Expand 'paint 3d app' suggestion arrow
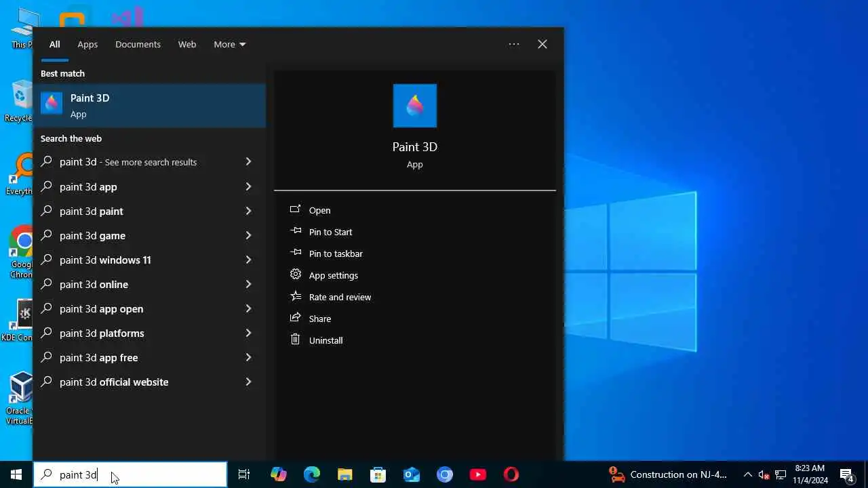Screen dimensions: 868x488 point(248,186)
